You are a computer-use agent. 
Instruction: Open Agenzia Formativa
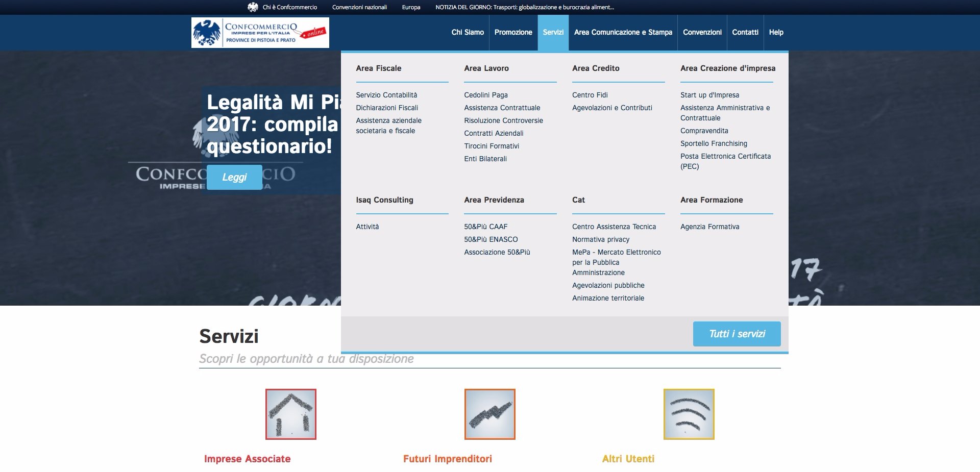pos(709,227)
